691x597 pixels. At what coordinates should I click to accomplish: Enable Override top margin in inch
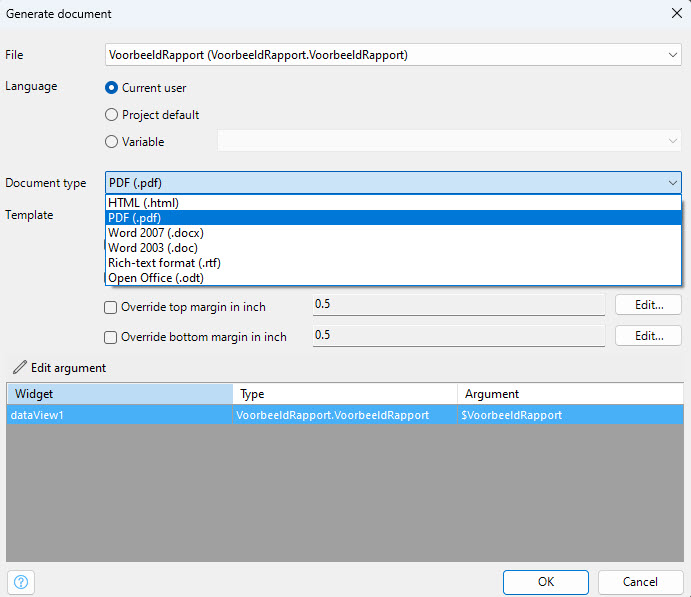(x=112, y=307)
